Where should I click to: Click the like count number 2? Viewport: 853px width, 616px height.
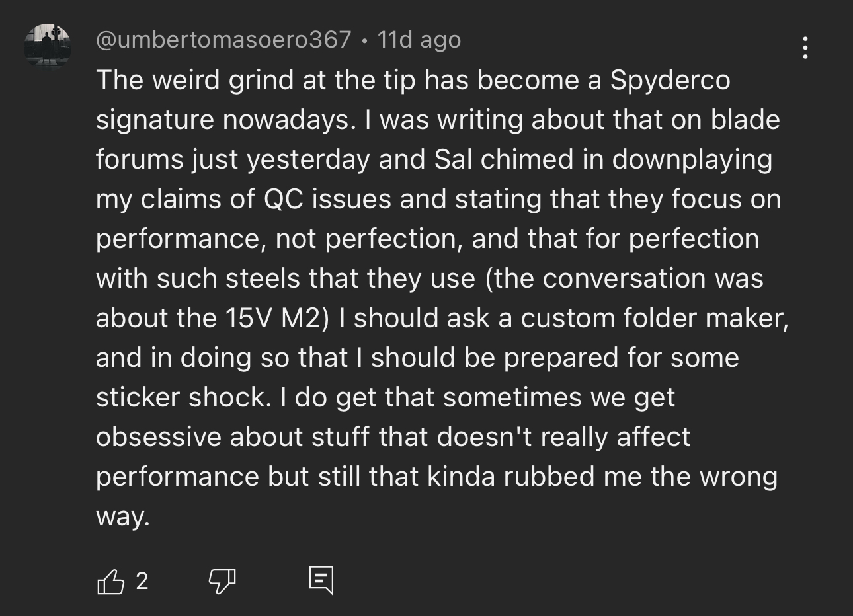point(142,581)
